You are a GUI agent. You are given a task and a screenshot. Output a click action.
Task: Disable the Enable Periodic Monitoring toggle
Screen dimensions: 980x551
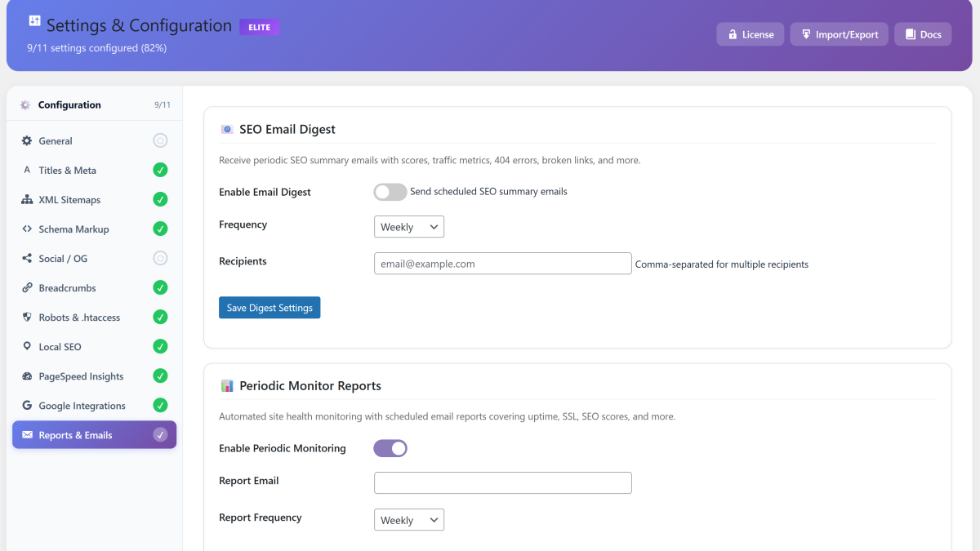[x=390, y=447]
